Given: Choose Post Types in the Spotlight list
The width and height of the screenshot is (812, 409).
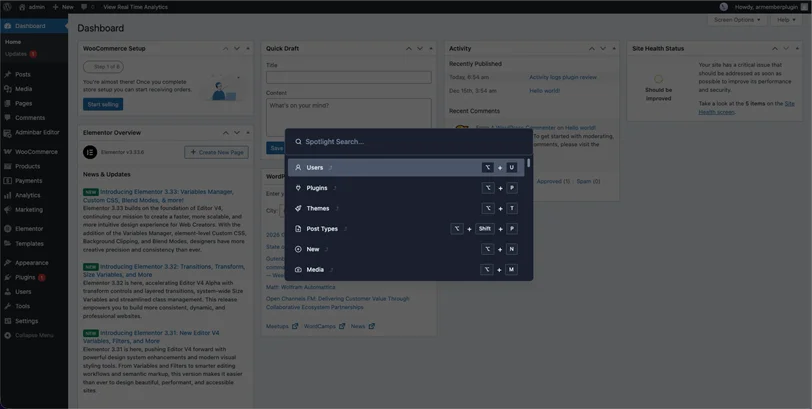Looking at the screenshot, I should [x=406, y=229].
